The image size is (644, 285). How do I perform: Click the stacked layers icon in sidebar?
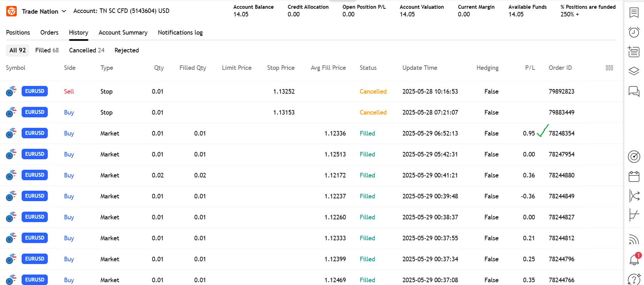tap(634, 71)
